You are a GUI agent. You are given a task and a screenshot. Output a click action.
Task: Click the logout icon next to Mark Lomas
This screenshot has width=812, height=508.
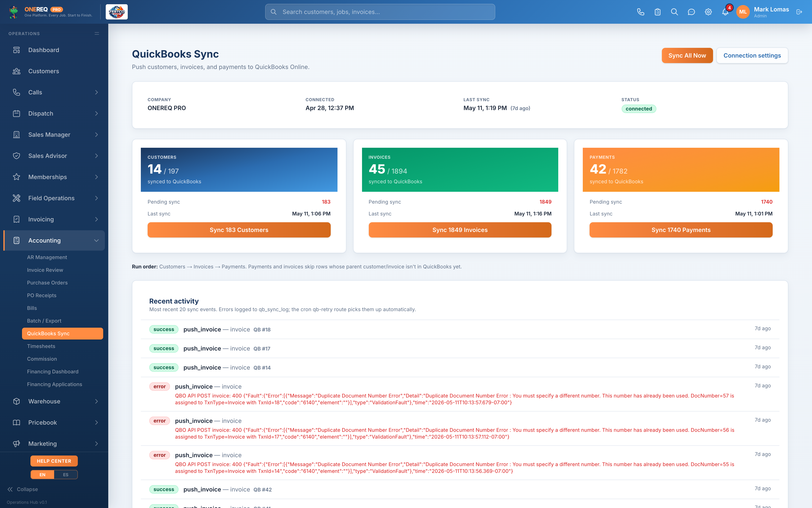point(799,12)
